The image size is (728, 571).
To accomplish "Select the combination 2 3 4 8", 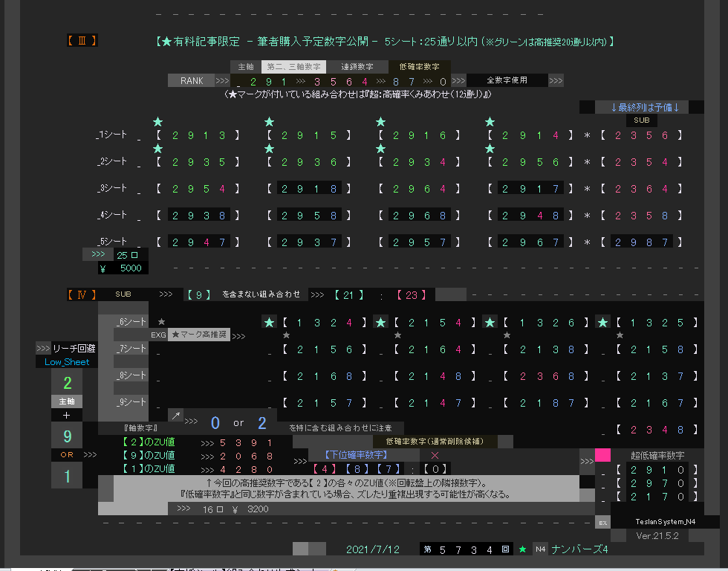I will pyautogui.click(x=657, y=430).
